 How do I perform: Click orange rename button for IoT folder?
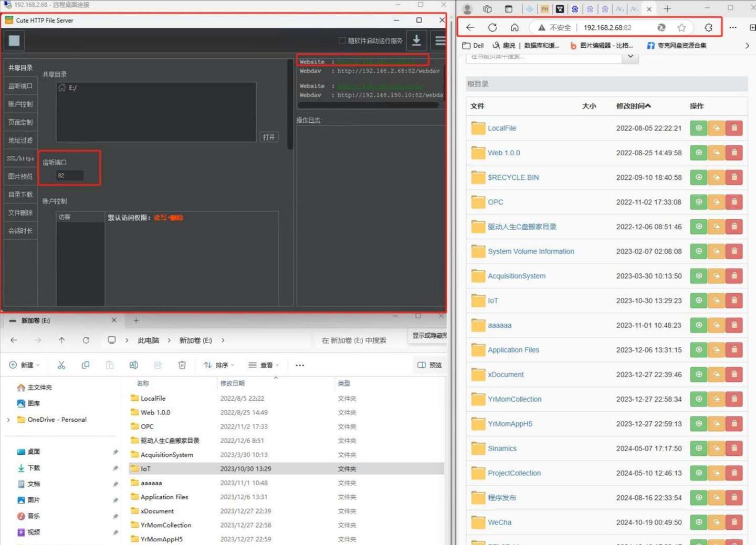[717, 301]
